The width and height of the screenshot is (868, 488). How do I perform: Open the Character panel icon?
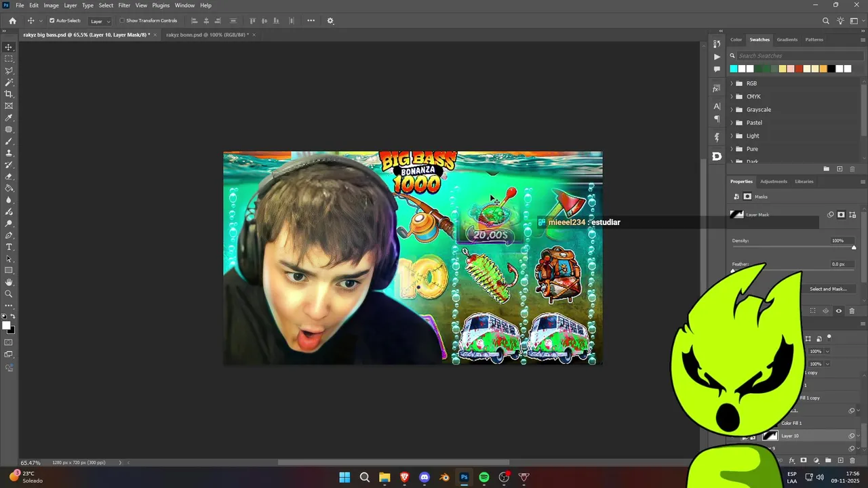(717, 106)
